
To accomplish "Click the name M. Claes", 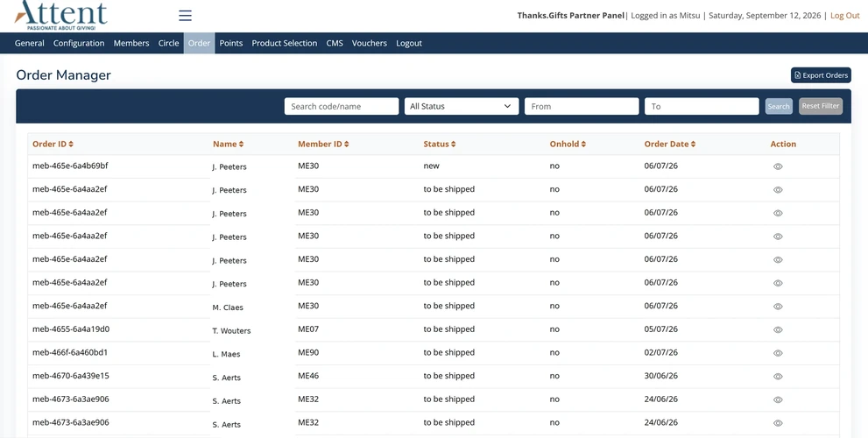I will (x=228, y=307).
